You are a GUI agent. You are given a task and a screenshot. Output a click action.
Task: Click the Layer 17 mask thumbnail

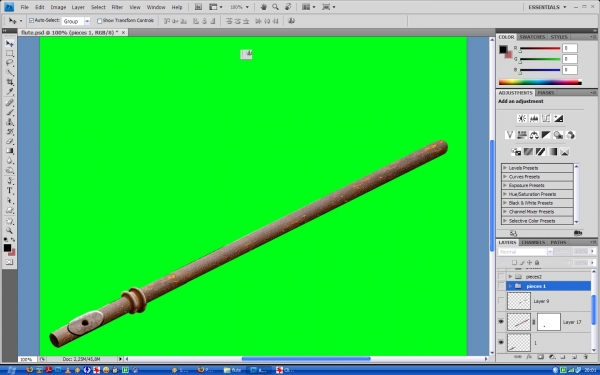click(x=549, y=322)
